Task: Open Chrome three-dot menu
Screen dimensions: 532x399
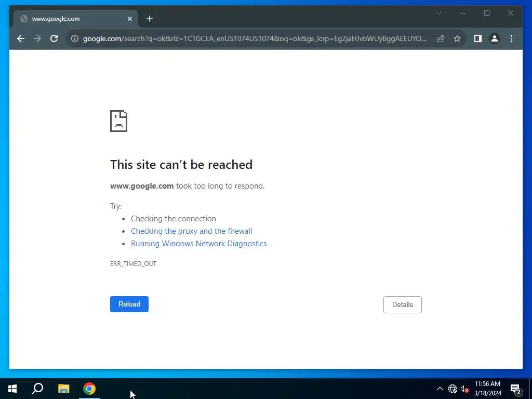Action: [511, 38]
